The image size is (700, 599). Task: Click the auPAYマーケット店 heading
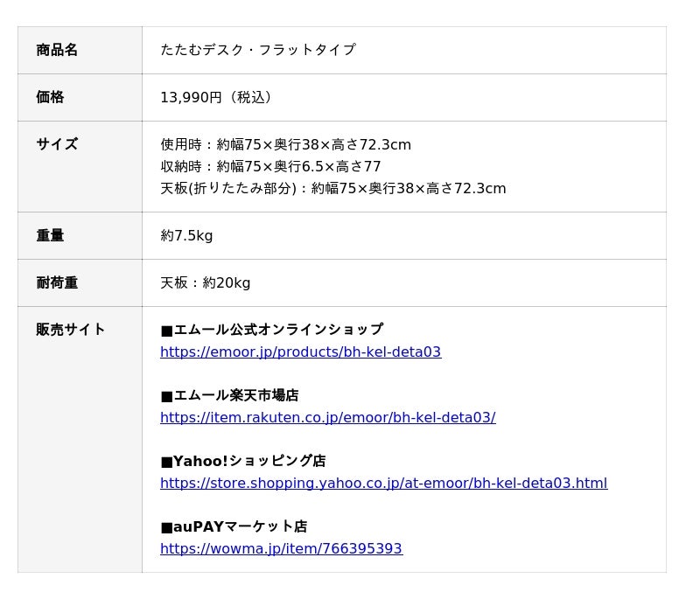234,526
